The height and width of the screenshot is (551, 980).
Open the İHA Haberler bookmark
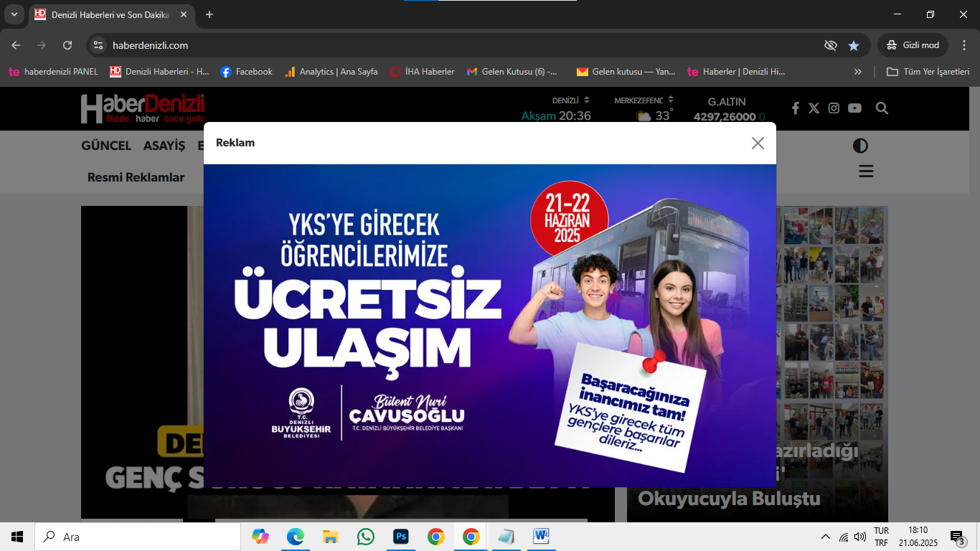[422, 72]
